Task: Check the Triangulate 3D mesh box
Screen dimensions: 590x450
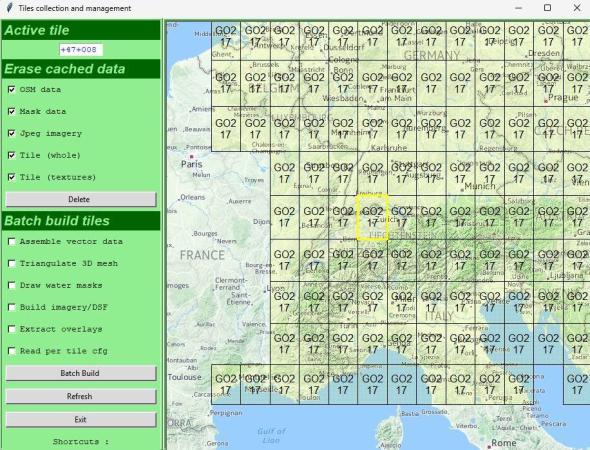Action: [x=12, y=263]
